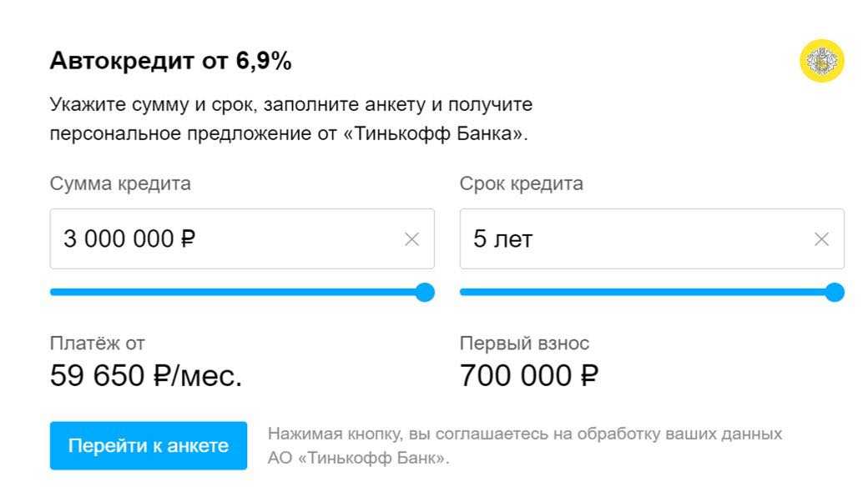Select the 700 000 ₽ down payment value
This screenshot has width=868, height=487.
point(529,376)
